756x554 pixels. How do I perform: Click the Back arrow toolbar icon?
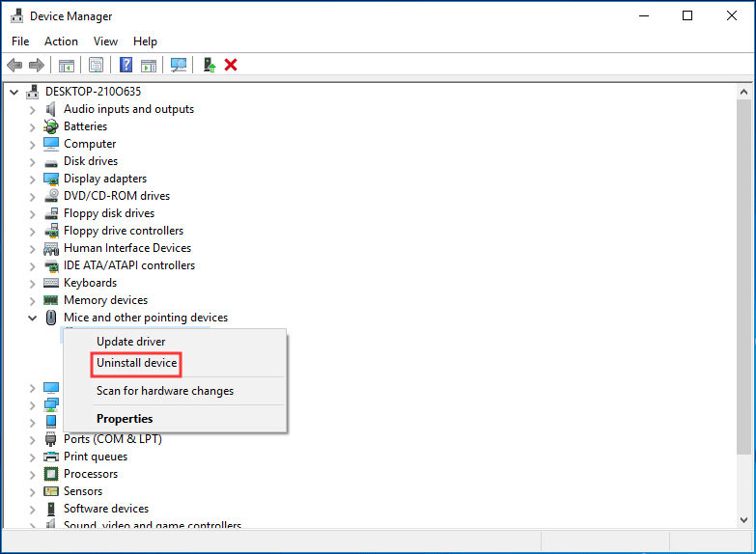[14, 65]
